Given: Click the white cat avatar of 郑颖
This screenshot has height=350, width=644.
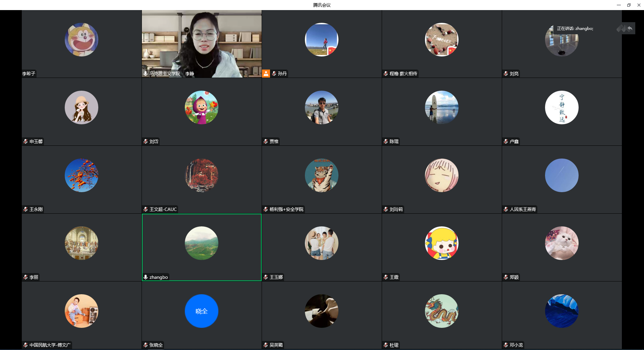Looking at the screenshot, I should pyautogui.click(x=562, y=243).
